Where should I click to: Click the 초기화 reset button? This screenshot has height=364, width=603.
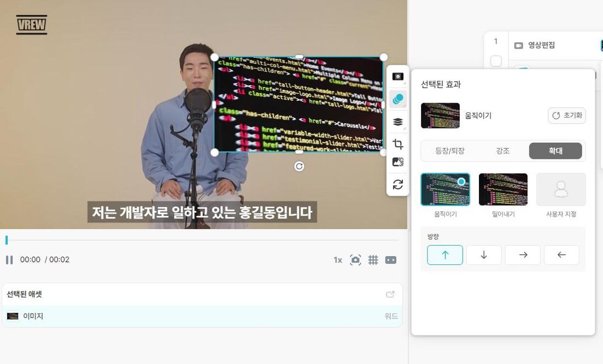(566, 115)
